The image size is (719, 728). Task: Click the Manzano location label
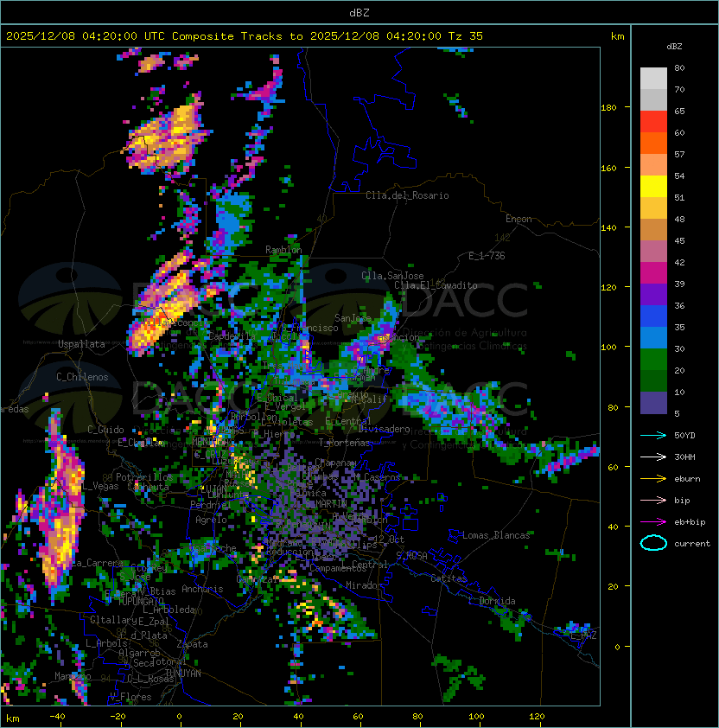[73, 676]
